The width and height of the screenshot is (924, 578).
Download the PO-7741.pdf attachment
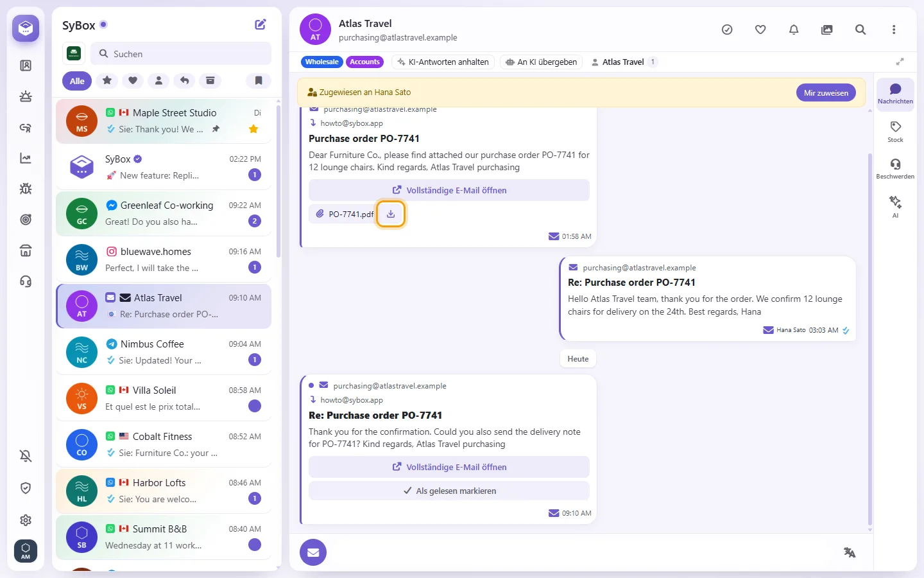click(391, 214)
